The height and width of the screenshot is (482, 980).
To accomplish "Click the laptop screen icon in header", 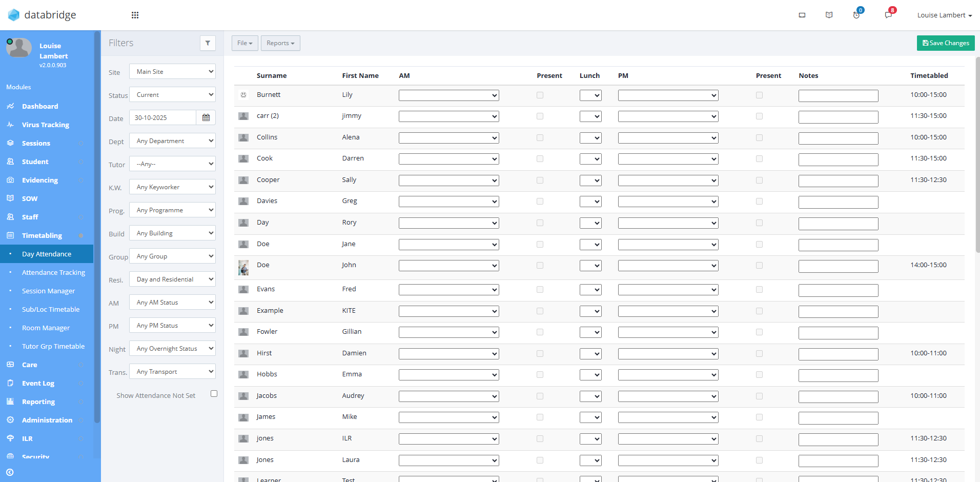I will pos(802,15).
